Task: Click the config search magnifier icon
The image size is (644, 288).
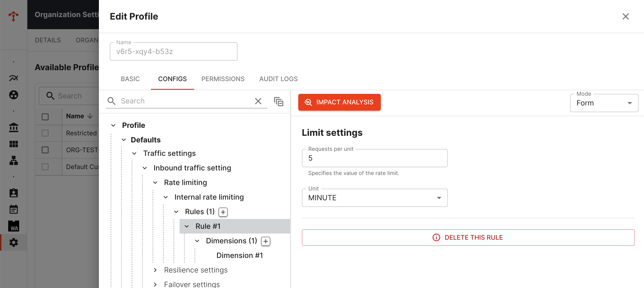Action: (x=111, y=101)
